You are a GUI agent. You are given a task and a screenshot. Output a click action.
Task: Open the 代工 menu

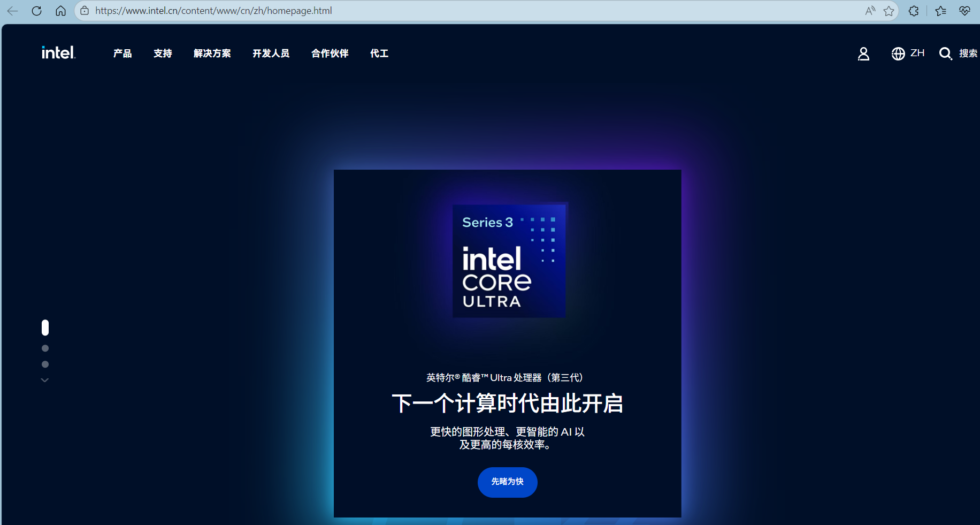(379, 53)
